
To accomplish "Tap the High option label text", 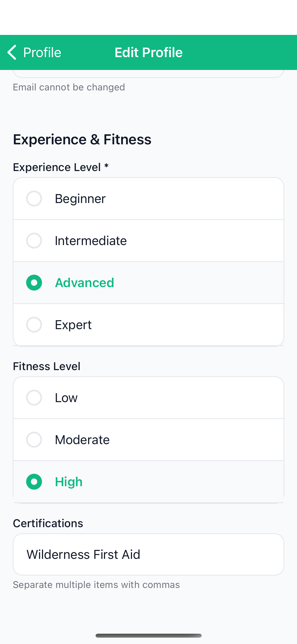I will [68, 482].
